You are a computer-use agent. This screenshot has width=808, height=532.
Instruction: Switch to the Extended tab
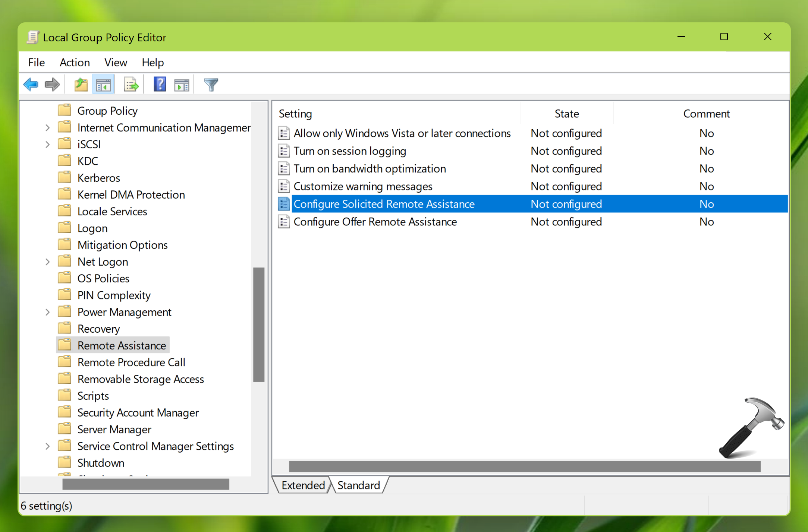point(302,485)
